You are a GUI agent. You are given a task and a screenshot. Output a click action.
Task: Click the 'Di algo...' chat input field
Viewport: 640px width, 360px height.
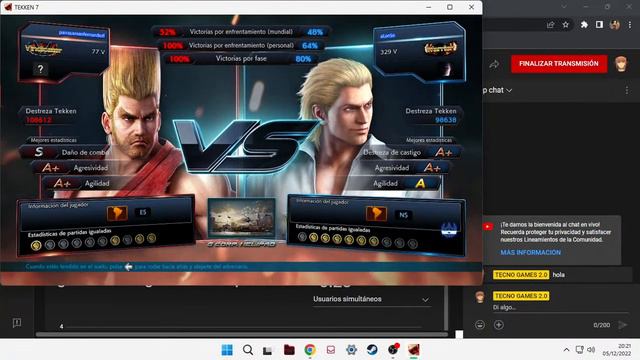pos(559,307)
